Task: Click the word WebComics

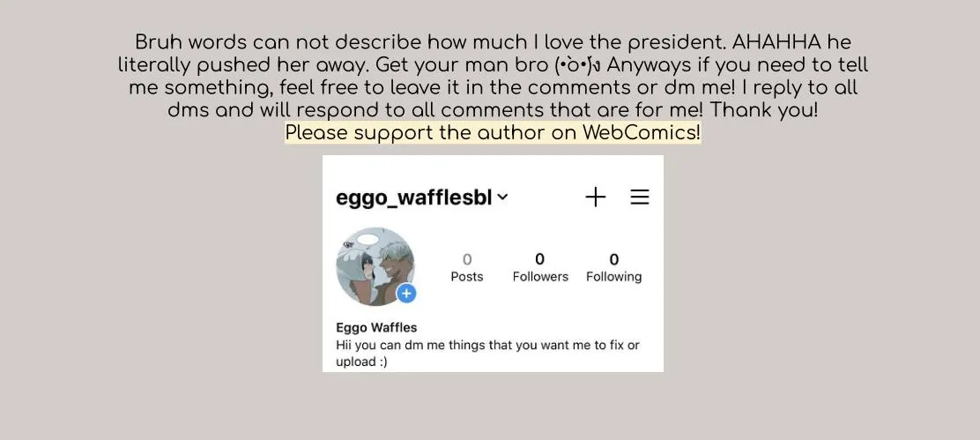Action: click(639, 132)
